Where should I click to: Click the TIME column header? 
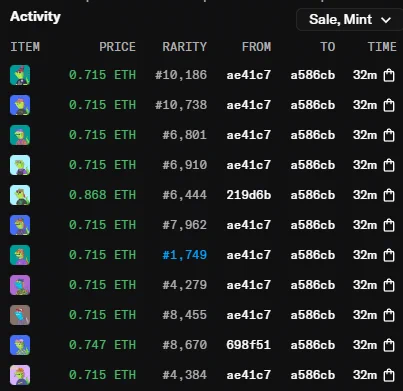(382, 47)
